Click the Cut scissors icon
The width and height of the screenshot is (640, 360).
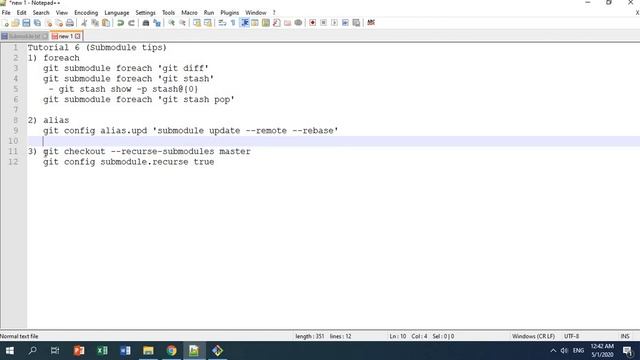click(84, 23)
